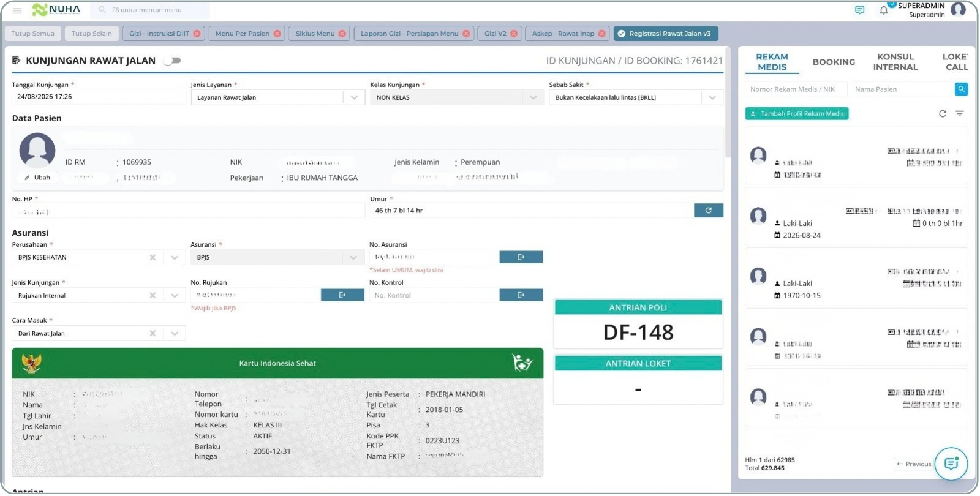This screenshot has width=980, height=496.
Task: Close the Siklus Menu tab
Action: pos(342,34)
